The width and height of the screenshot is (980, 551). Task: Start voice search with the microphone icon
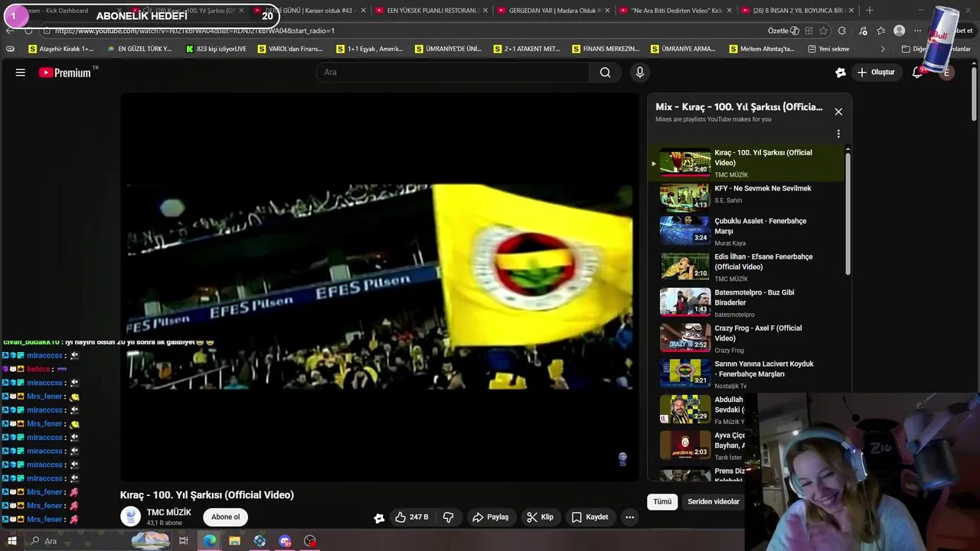(640, 73)
